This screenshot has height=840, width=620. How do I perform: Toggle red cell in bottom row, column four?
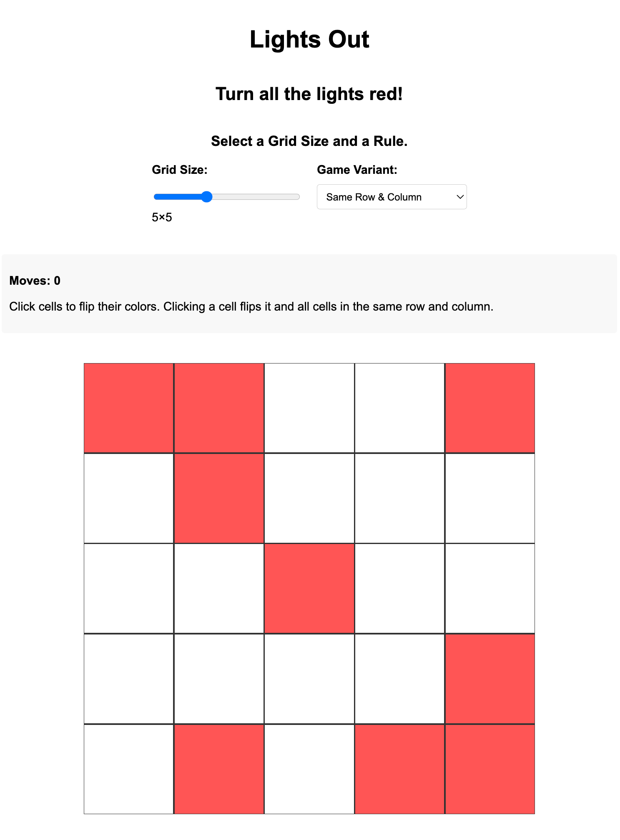coord(399,769)
